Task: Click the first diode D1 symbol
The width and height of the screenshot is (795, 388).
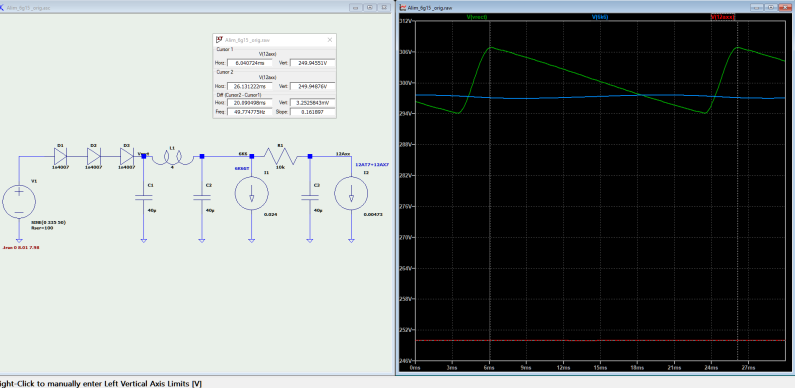Action: coord(60,156)
